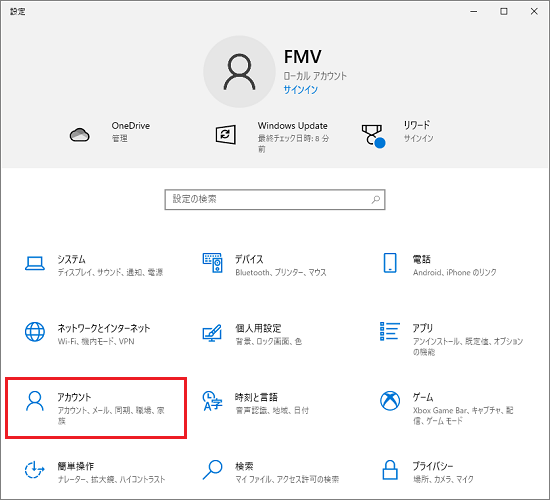Select the 電話 category title
Image resolution: width=550 pixels, height=500 pixels.
pos(422,259)
